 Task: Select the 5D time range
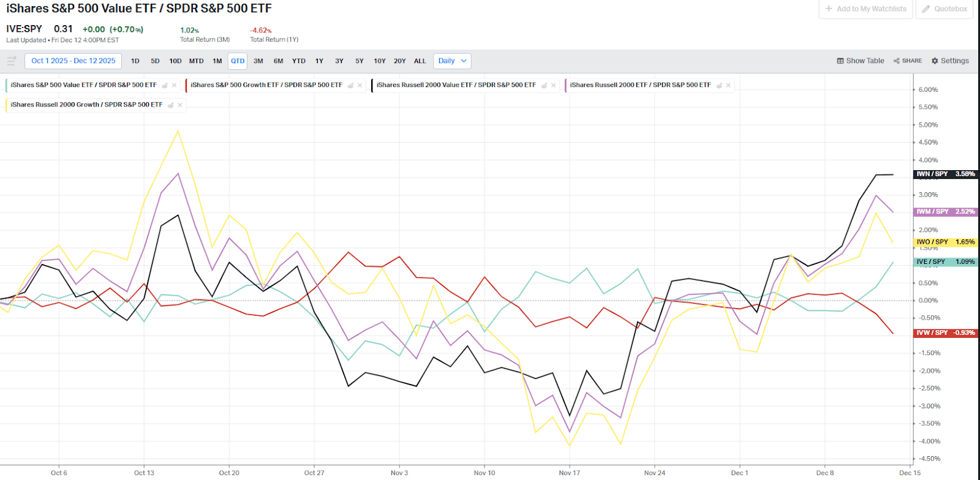[155, 61]
